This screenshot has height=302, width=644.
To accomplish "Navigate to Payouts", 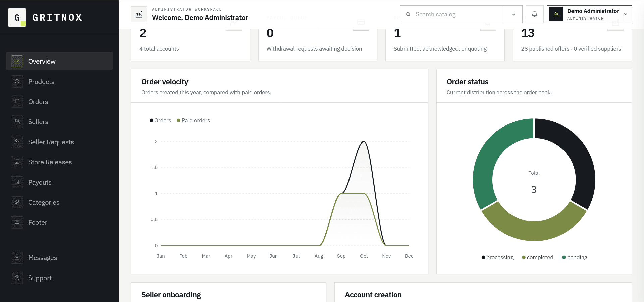I will click(59, 182).
